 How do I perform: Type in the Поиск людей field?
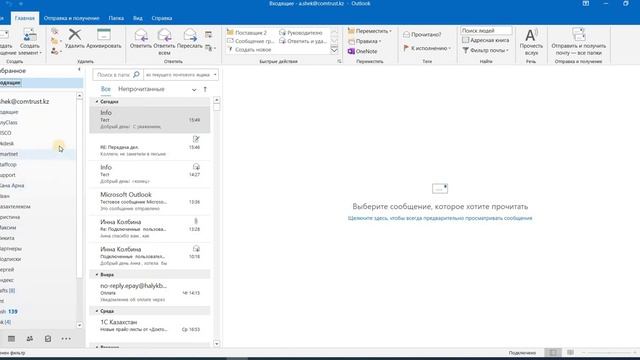pos(486,31)
